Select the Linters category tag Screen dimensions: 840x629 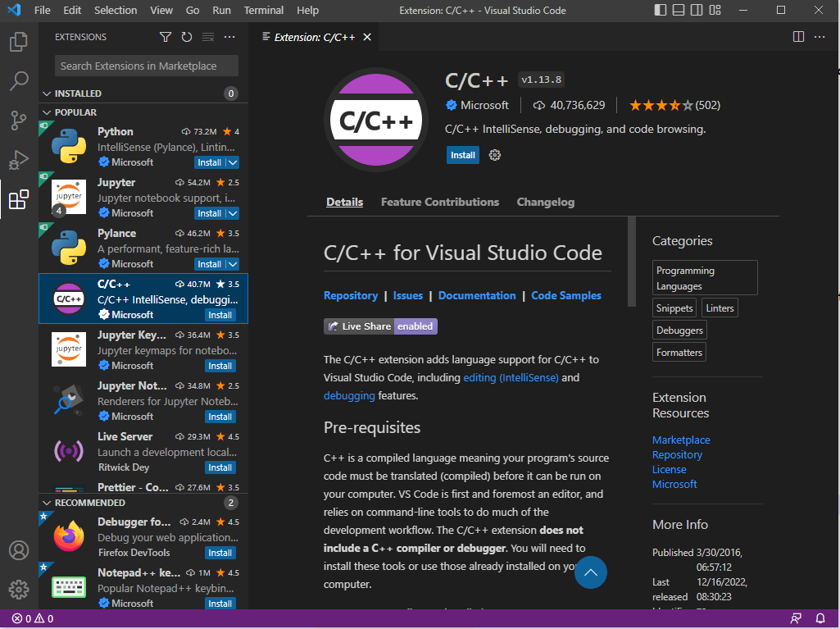pyautogui.click(x=720, y=308)
